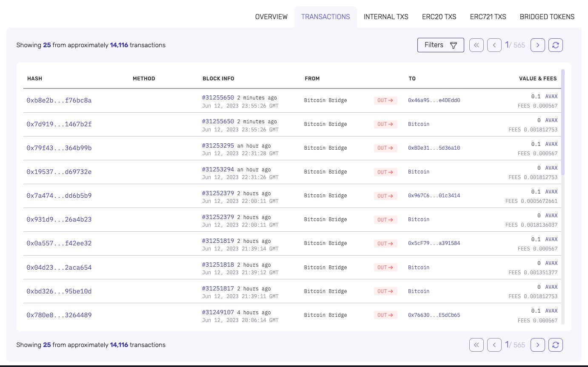Click the METHOD column header
588x367 pixels.
pyautogui.click(x=144, y=79)
